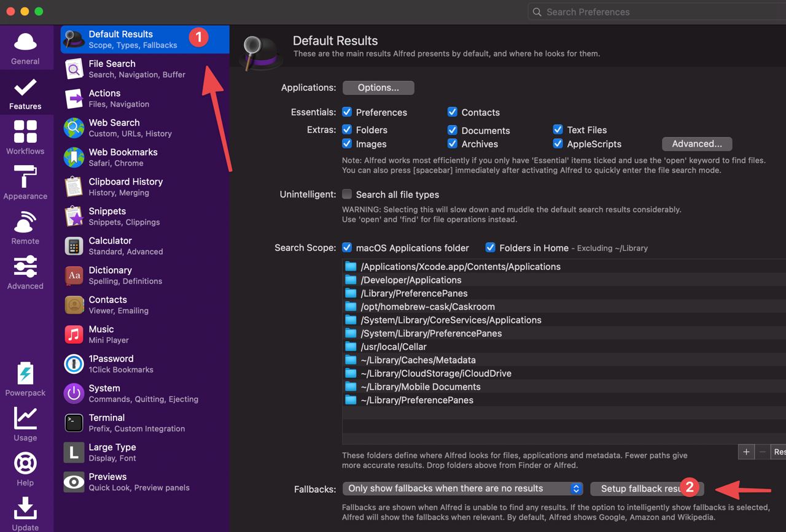Select the /opt/homebrew-cask/Caskroom path row

pyautogui.click(x=564, y=306)
